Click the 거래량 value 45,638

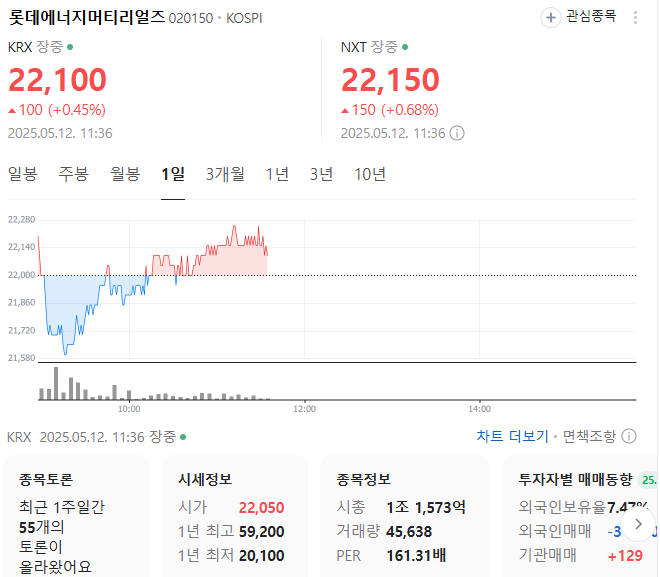(x=409, y=532)
